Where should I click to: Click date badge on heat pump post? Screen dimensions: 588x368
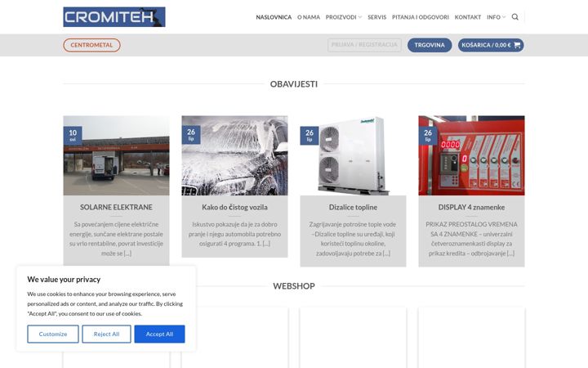(x=310, y=136)
